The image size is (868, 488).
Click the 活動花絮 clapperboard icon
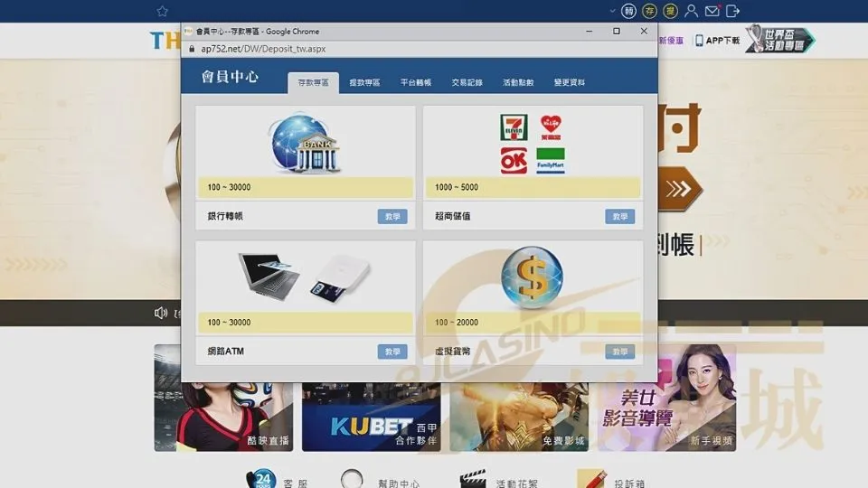pos(473,479)
